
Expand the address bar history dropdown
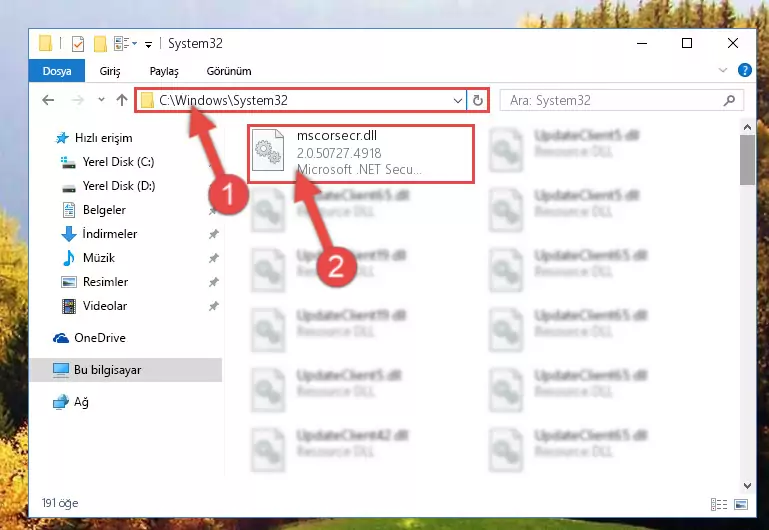pyautogui.click(x=458, y=101)
